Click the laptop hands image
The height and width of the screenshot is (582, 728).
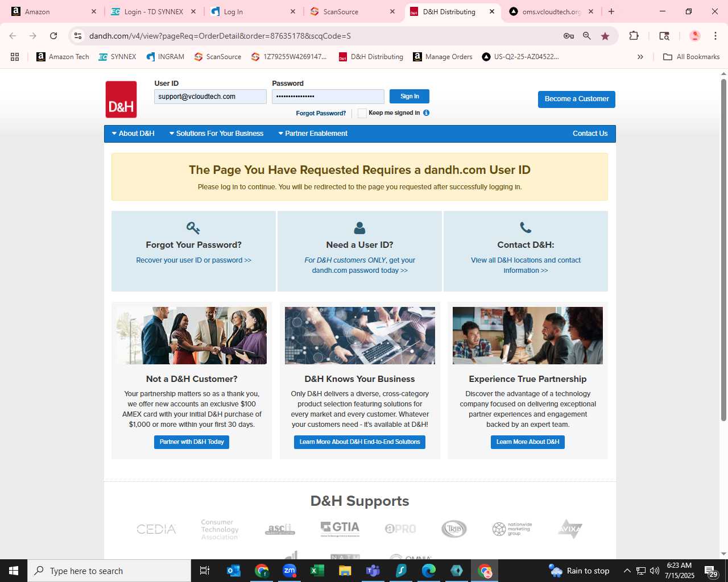click(x=360, y=335)
